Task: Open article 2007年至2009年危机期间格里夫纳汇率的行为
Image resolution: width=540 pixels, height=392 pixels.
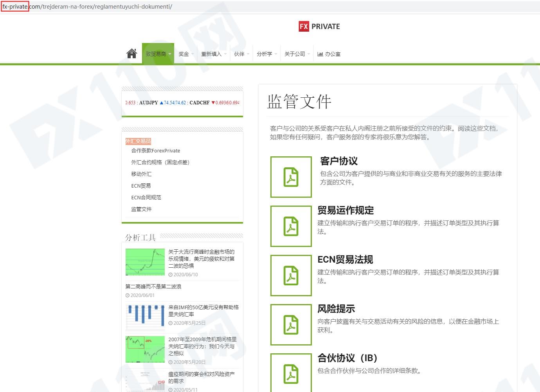Action: [202, 346]
